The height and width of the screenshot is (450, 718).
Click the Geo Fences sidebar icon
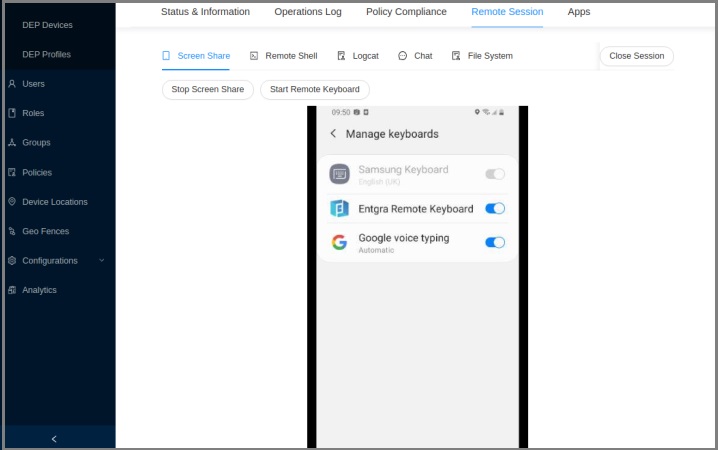tap(12, 231)
